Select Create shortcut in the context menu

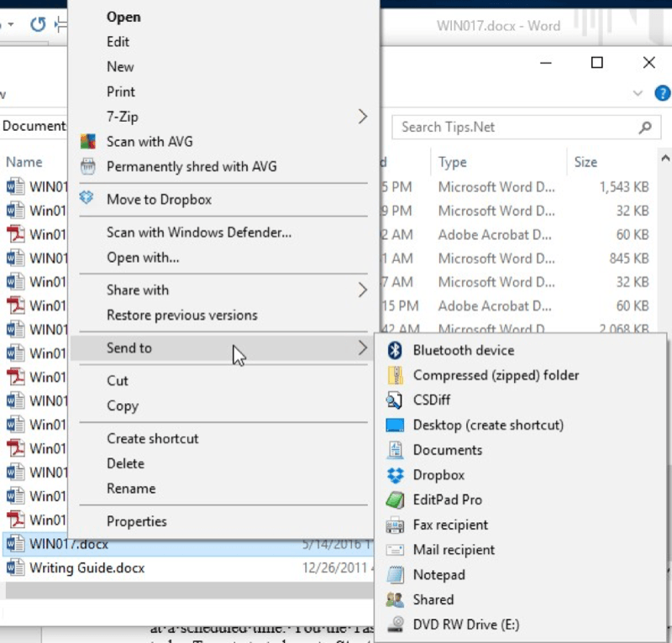153,439
